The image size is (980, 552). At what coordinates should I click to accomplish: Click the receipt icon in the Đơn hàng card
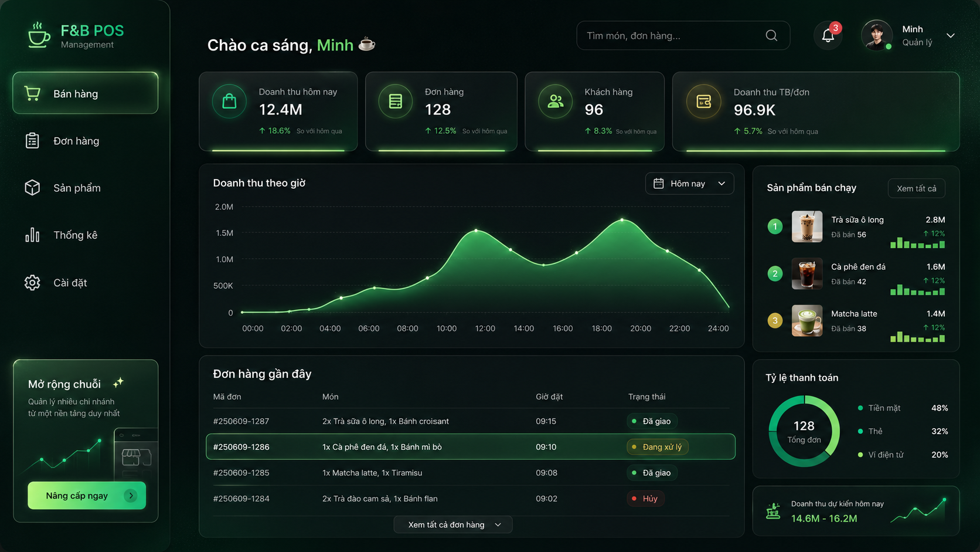pyautogui.click(x=396, y=101)
